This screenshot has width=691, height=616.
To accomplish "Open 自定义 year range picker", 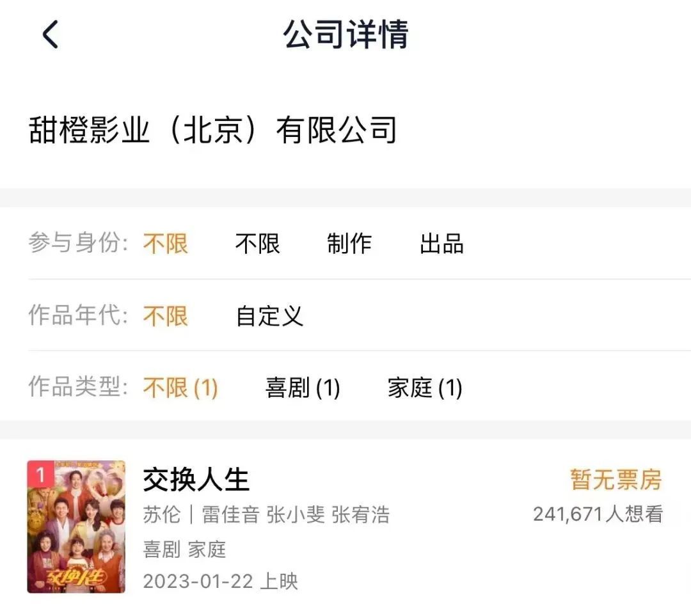I will coord(269,316).
